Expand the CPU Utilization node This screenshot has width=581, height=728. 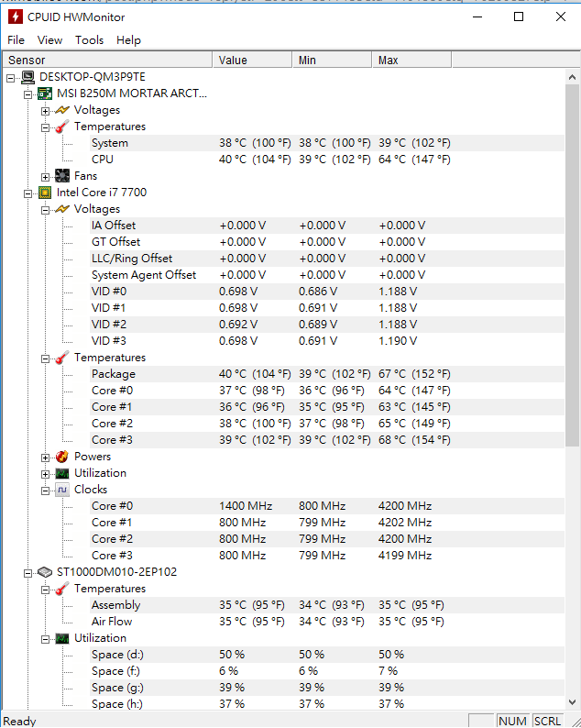pos(45,474)
